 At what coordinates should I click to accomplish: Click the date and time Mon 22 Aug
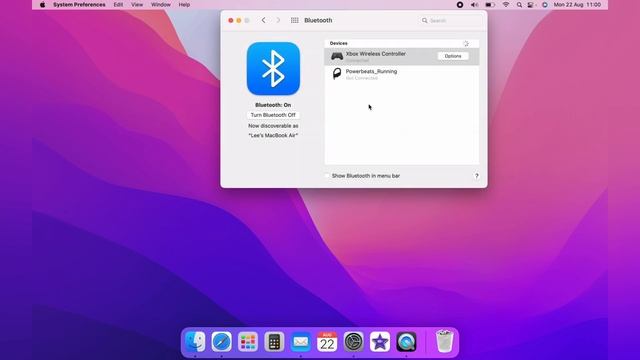[x=577, y=5]
